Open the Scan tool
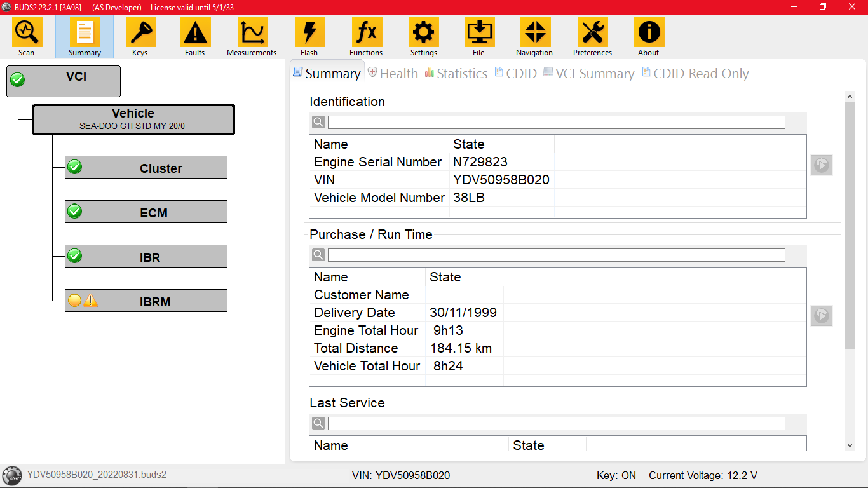This screenshot has width=868, height=488. [27, 37]
